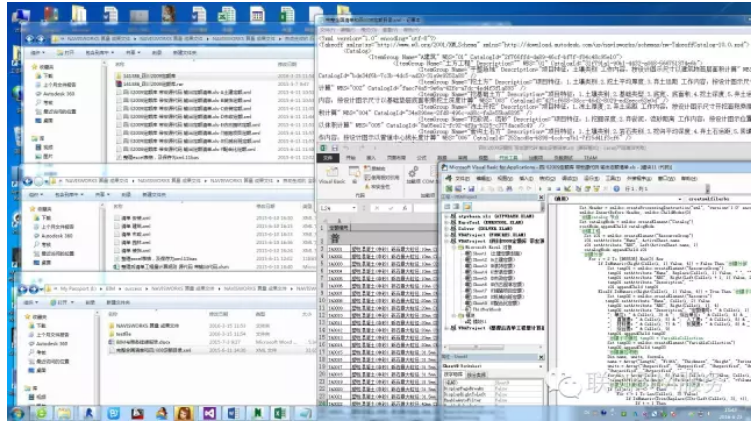Viewport: 756px width, 424px height.
Task: Open the 文件 menu in the VBA editor
Action: coord(462,178)
